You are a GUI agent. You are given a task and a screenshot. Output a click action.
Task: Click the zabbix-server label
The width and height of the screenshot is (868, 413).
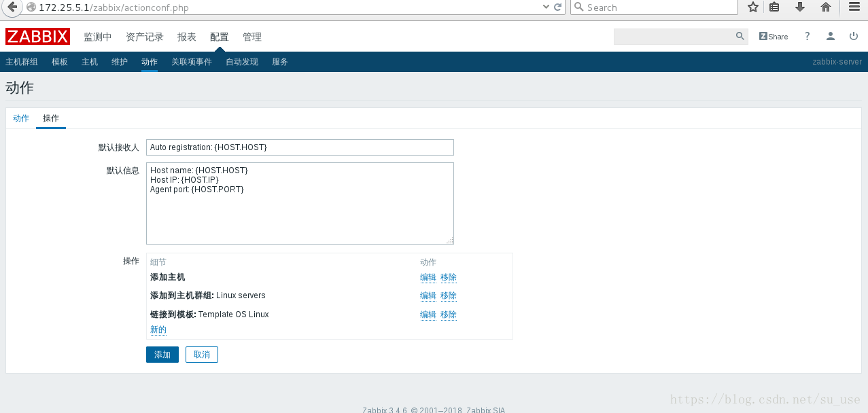point(837,62)
